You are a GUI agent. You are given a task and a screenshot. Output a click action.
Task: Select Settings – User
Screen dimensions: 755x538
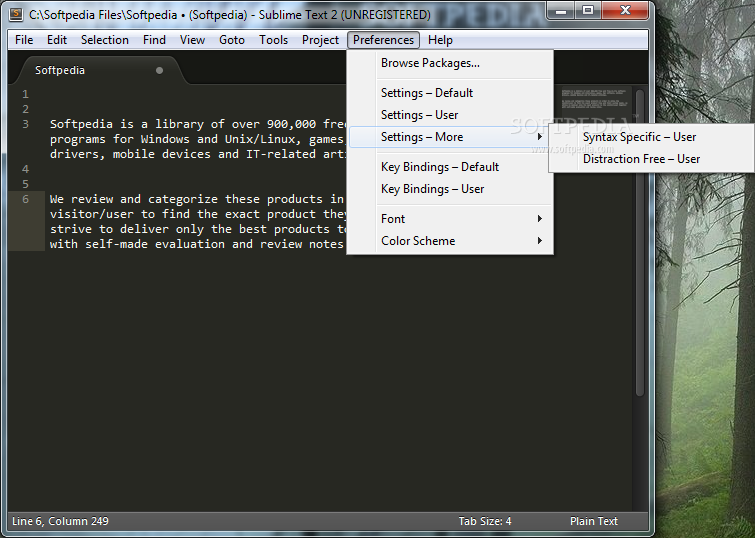pyautogui.click(x=450, y=115)
